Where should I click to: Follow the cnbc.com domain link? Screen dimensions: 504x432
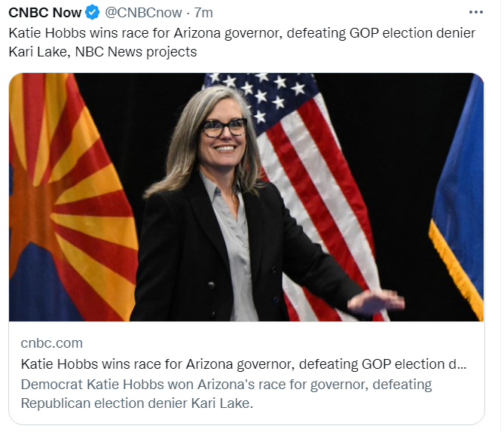coord(52,343)
